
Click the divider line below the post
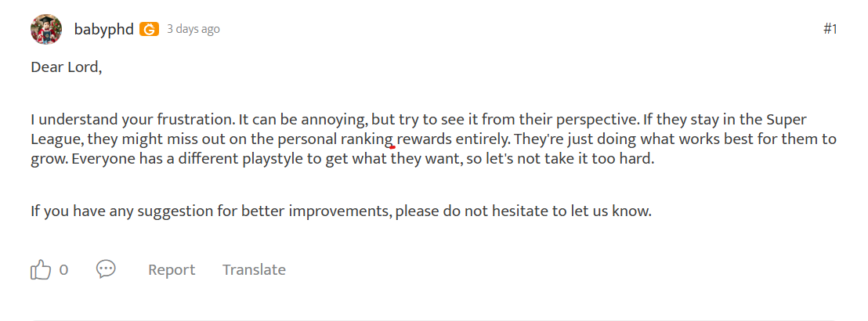coord(434,320)
